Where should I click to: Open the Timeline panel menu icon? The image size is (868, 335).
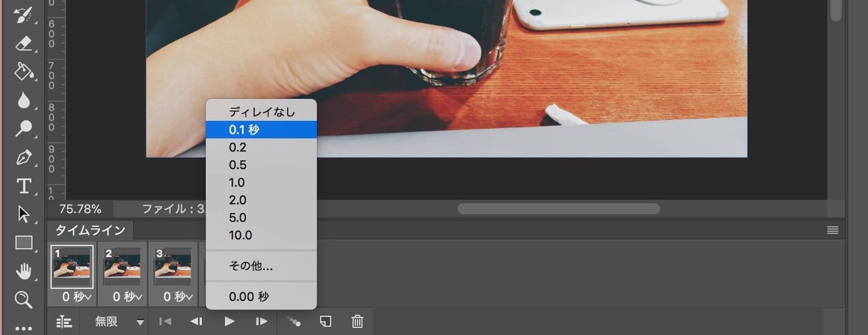pos(833,230)
